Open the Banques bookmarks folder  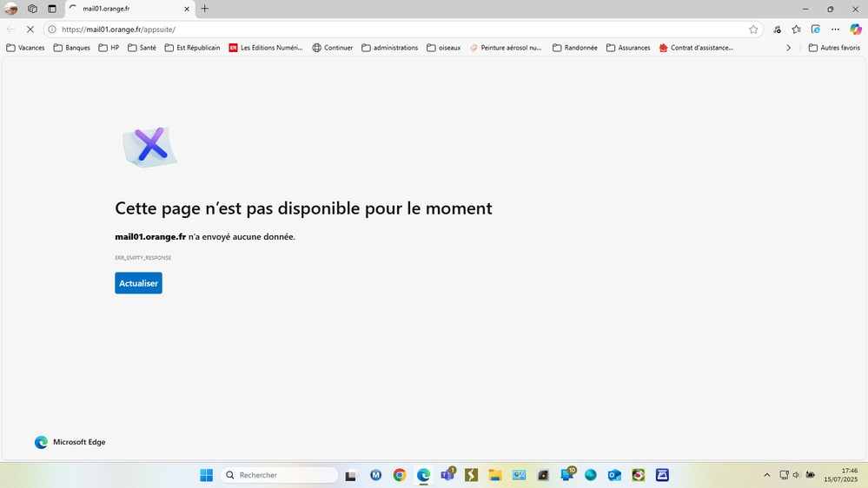(x=72, y=48)
